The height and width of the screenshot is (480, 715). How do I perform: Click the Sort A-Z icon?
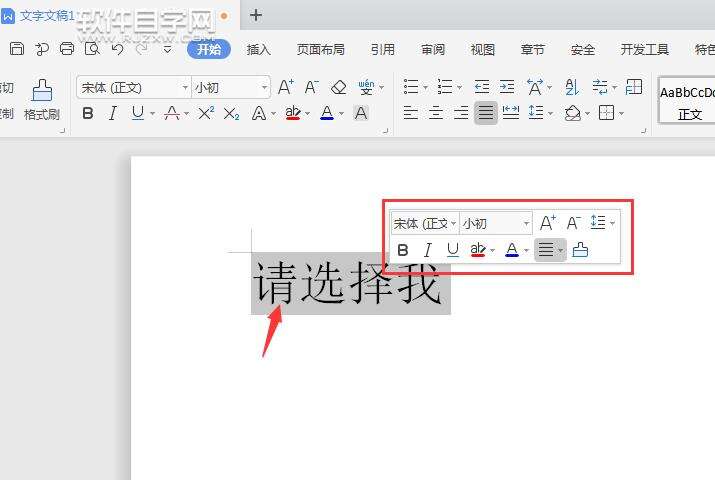(x=571, y=87)
